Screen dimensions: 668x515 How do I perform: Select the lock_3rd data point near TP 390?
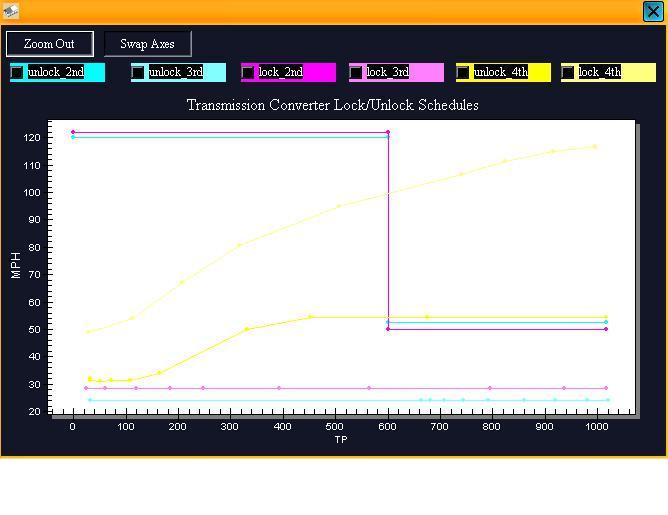[279, 388]
